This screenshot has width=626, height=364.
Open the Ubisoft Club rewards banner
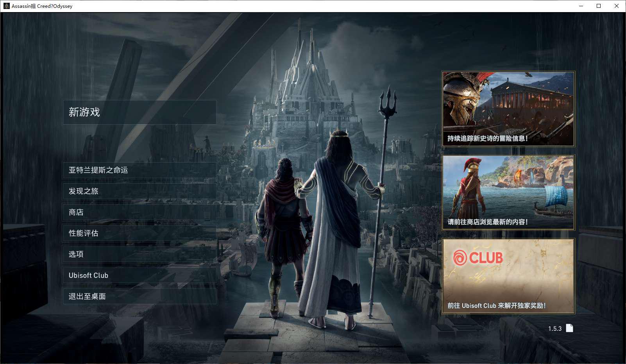click(x=508, y=276)
